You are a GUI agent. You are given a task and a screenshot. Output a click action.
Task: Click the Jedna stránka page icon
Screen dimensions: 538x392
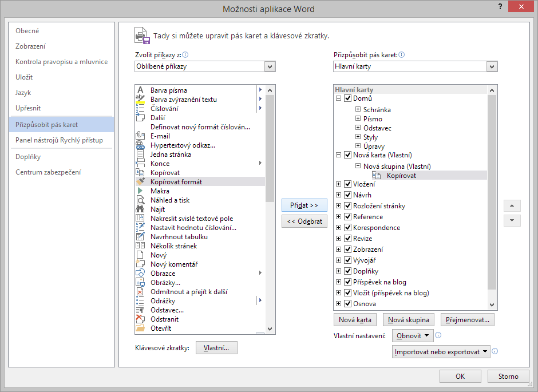(x=140, y=155)
